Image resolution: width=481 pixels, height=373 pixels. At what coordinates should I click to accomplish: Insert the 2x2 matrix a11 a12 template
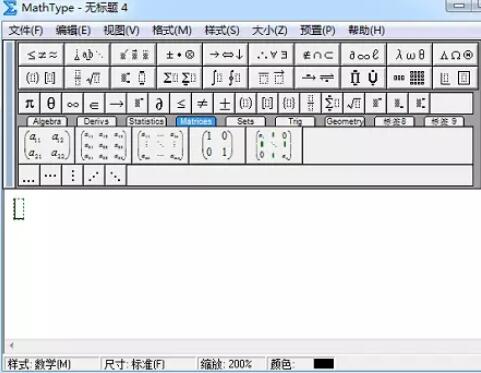pyautogui.click(x=47, y=146)
